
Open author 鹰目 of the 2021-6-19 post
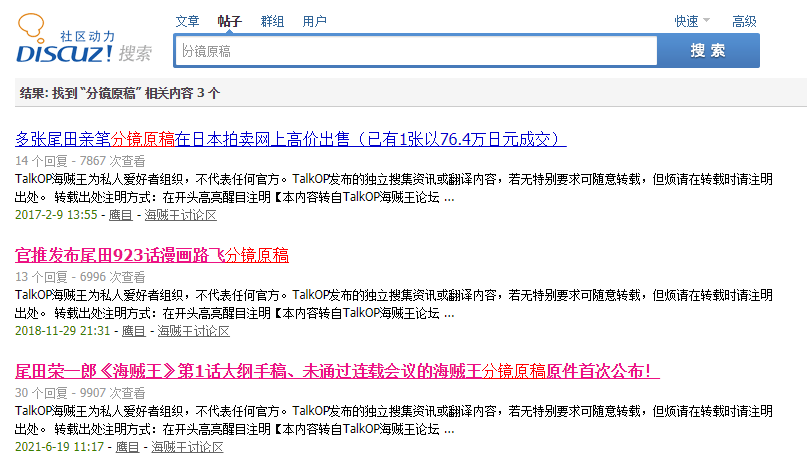(x=128, y=447)
